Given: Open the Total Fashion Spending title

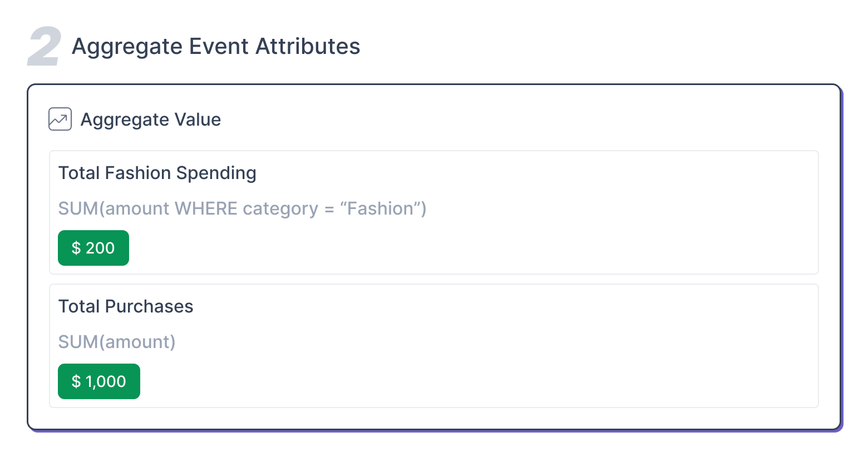Looking at the screenshot, I should pyautogui.click(x=157, y=173).
